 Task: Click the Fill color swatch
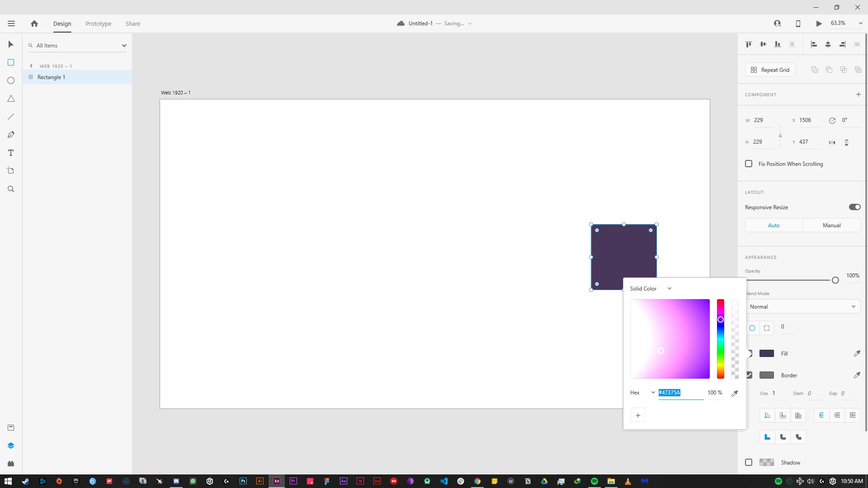pyautogui.click(x=766, y=353)
